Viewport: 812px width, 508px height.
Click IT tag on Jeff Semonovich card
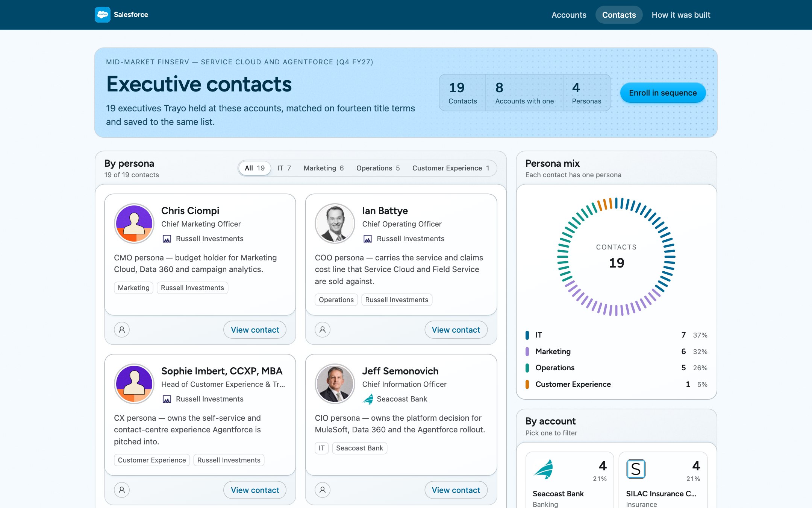(321, 448)
